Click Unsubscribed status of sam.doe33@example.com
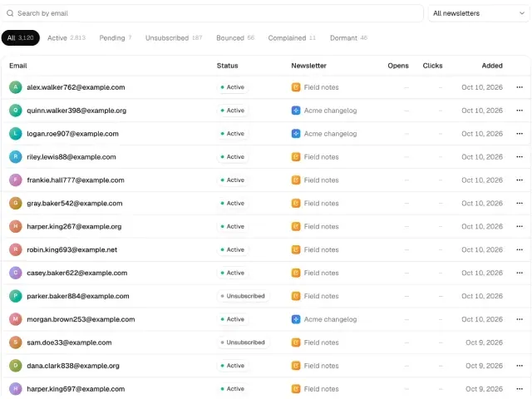 243,342
